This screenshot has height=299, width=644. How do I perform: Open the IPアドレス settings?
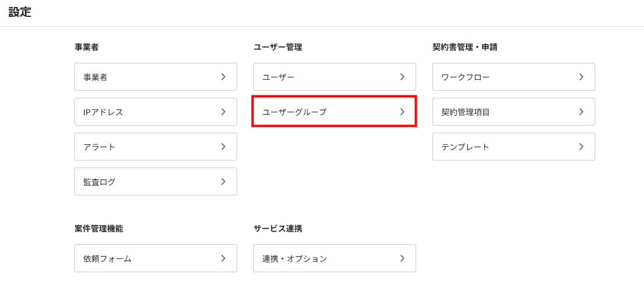point(156,112)
